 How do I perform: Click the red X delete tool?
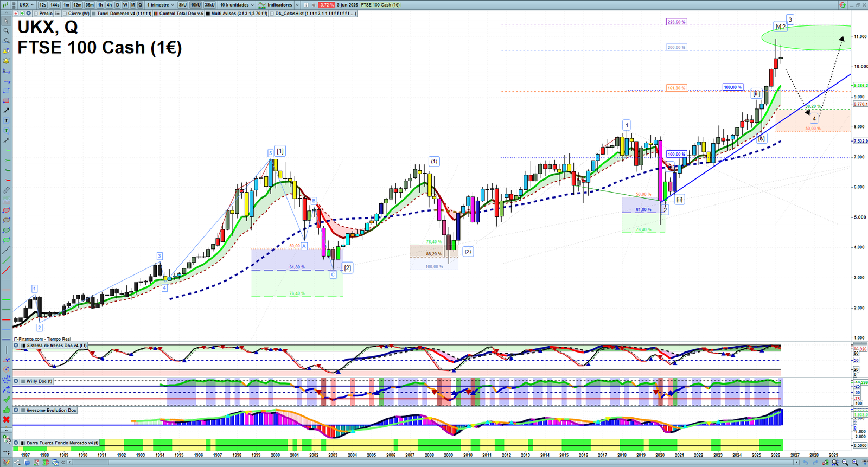7,419
